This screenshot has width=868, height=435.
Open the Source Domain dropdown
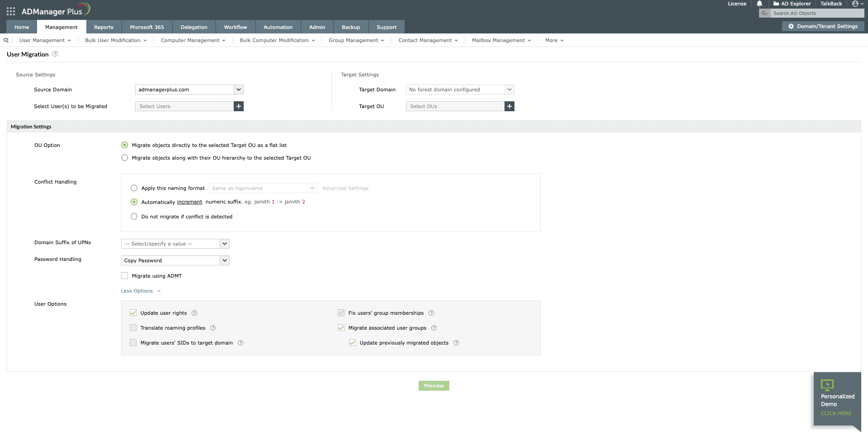click(238, 89)
